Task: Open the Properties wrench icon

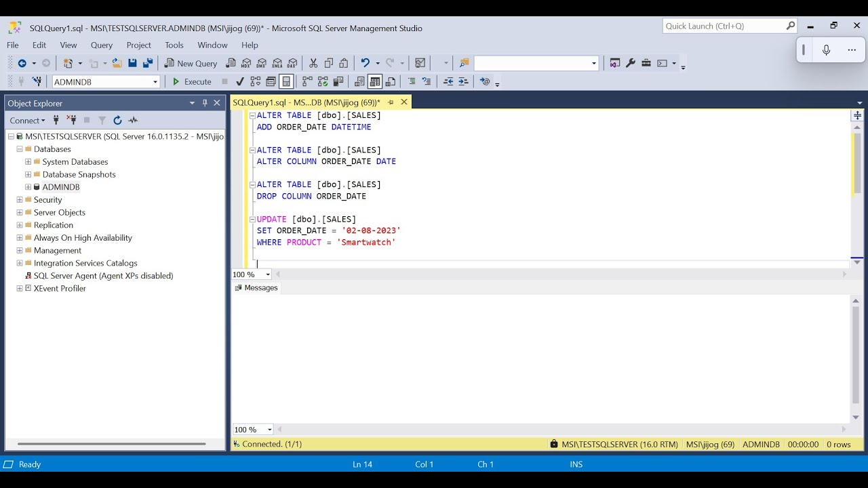Action: pyautogui.click(x=631, y=63)
